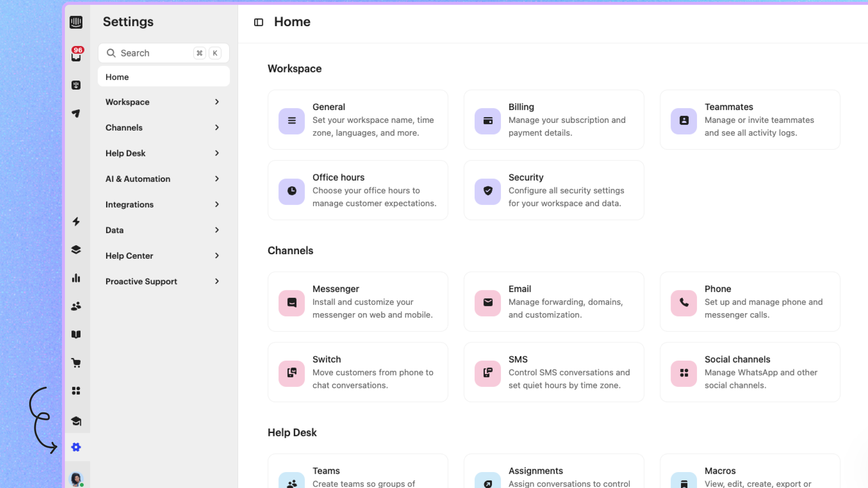The height and width of the screenshot is (488, 868).
Task: Click the Social channels grid icon
Action: pos(684,373)
